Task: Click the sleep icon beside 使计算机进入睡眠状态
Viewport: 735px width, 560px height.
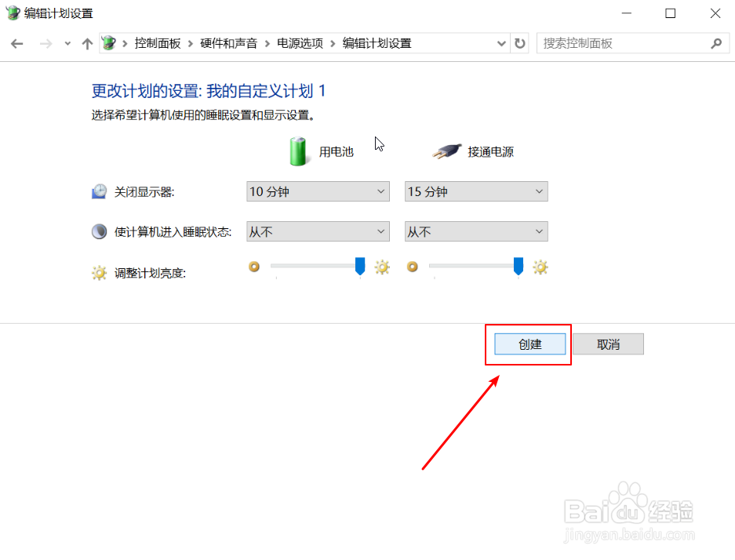Action: (x=99, y=231)
